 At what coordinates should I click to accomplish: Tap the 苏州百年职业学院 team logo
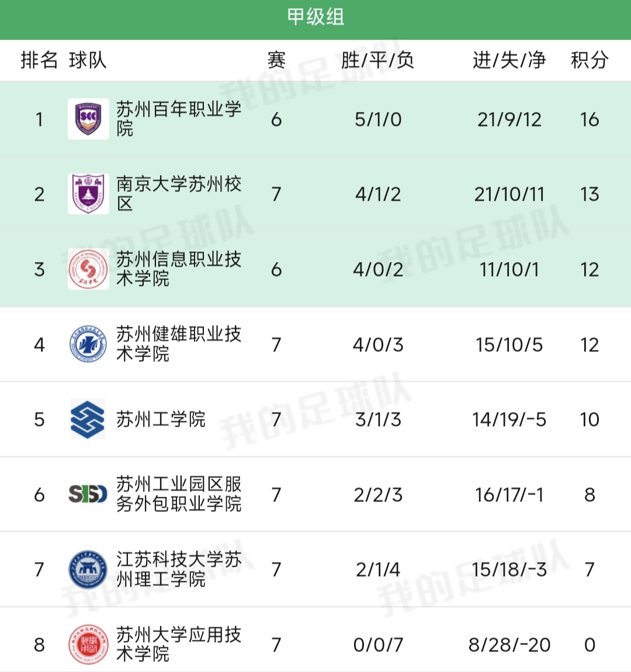click(88, 119)
